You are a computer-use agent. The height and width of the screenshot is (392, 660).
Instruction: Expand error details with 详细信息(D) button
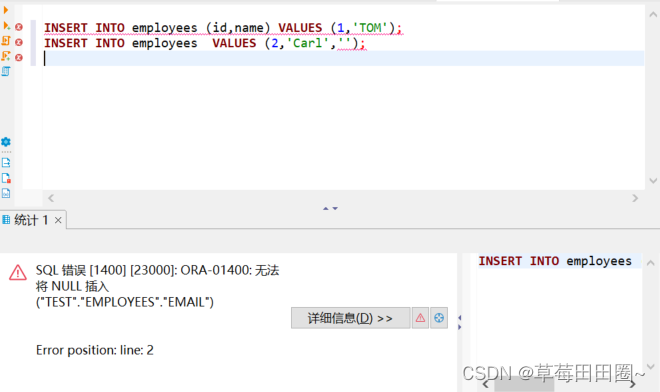tap(350, 318)
